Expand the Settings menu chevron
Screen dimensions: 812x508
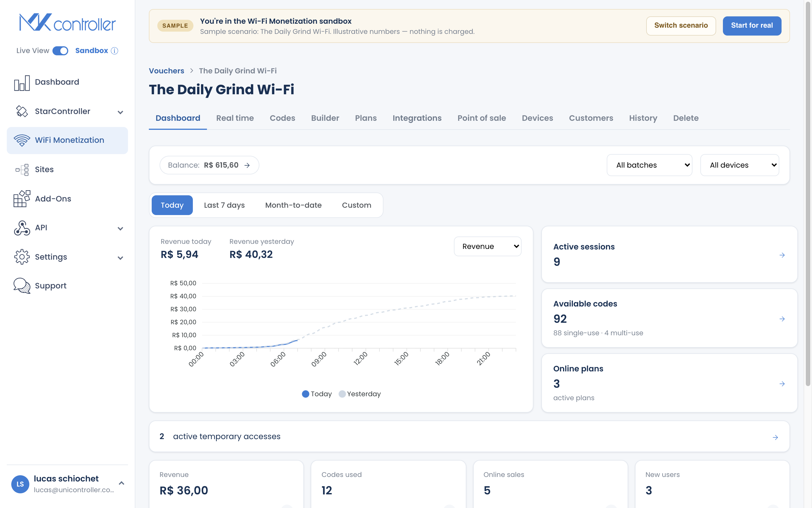pyautogui.click(x=120, y=258)
